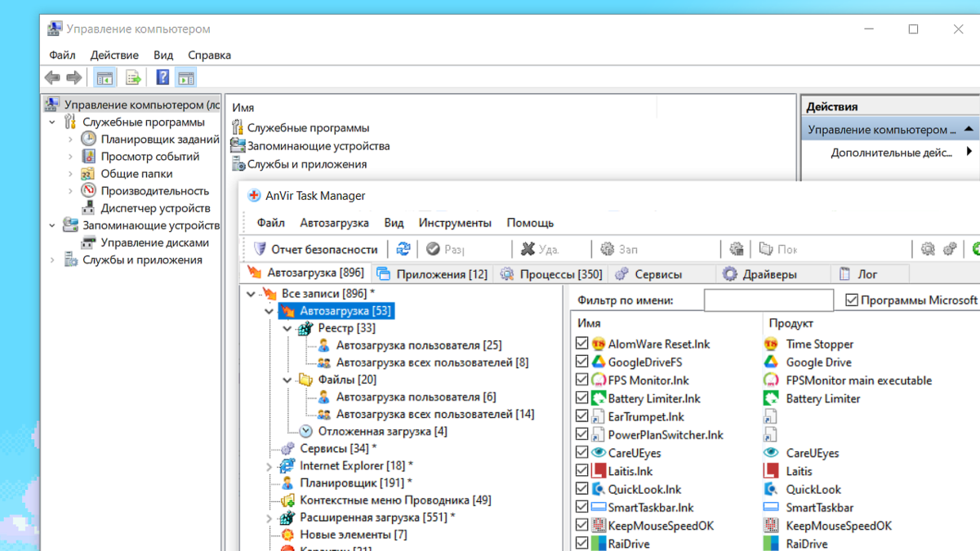Click the Export list toolbar icon
Image resolution: width=980 pixels, height=551 pixels.
click(132, 78)
